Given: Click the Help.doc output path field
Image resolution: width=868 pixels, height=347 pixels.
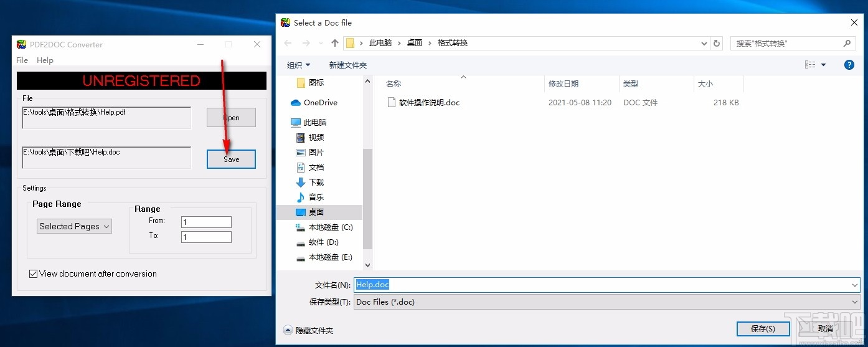Looking at the screenshot, I should tap(106, 158).
